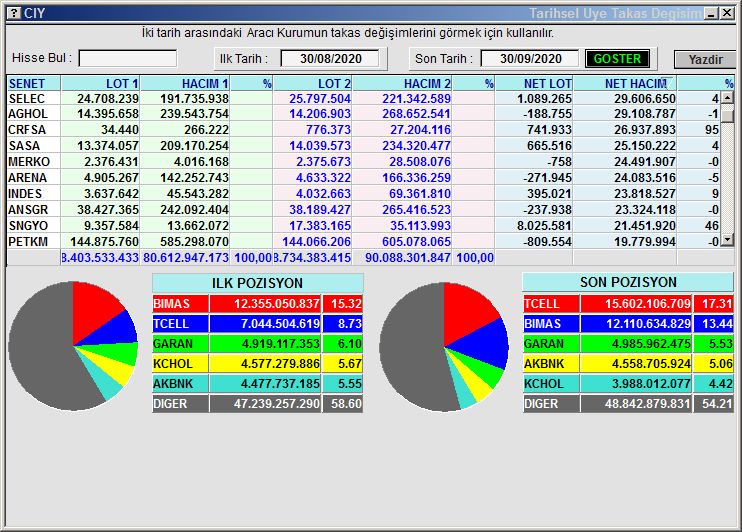Select the SASA row
742x532 pixels.
click(363, 146)
